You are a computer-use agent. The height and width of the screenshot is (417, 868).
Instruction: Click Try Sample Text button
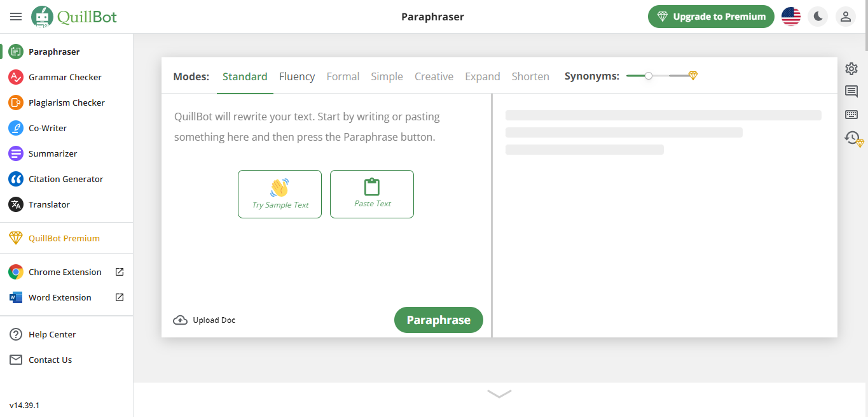pos(280,194)
